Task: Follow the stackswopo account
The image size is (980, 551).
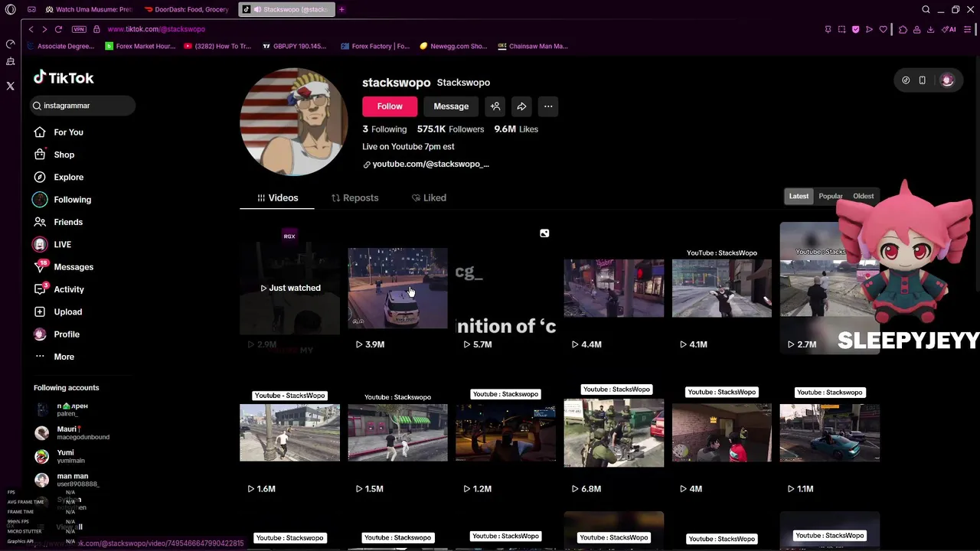Action: (x=390, y=106)
